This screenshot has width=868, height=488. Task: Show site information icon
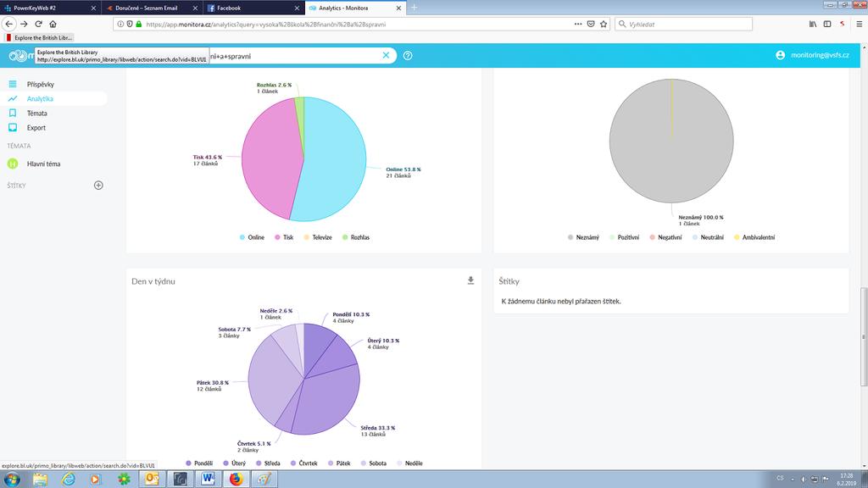(x=120, y=24)
